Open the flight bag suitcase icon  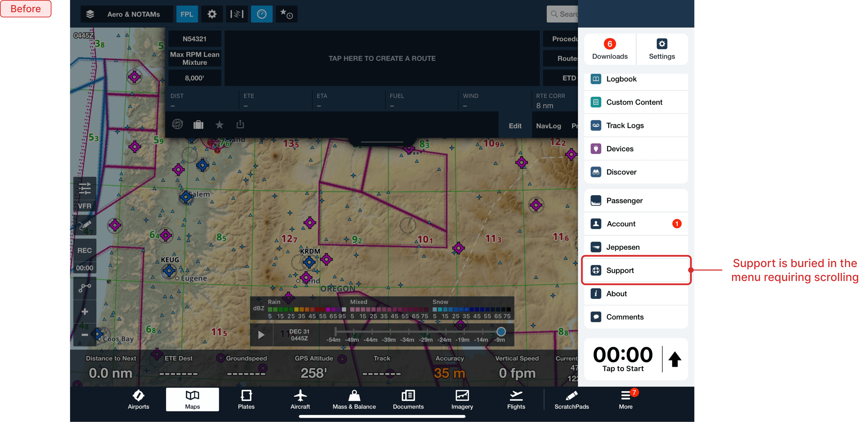click(x=198, y=125)
